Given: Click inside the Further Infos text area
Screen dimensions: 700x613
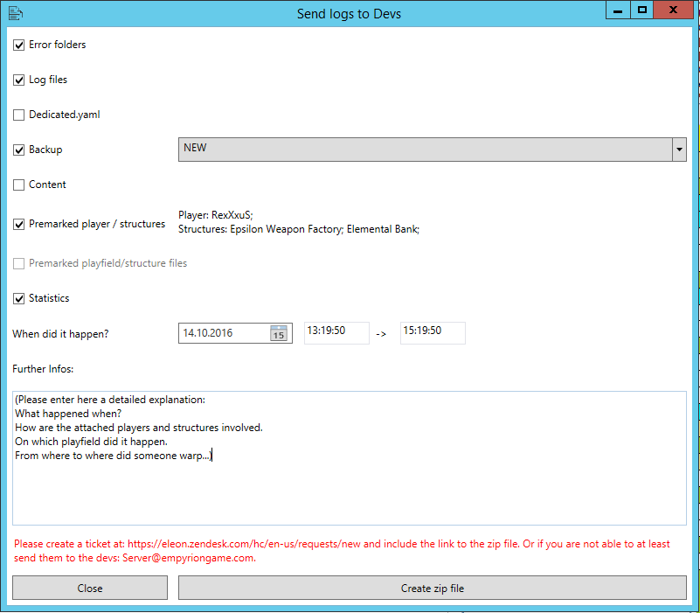Looking at the screenshot, I should coord(349,458).
